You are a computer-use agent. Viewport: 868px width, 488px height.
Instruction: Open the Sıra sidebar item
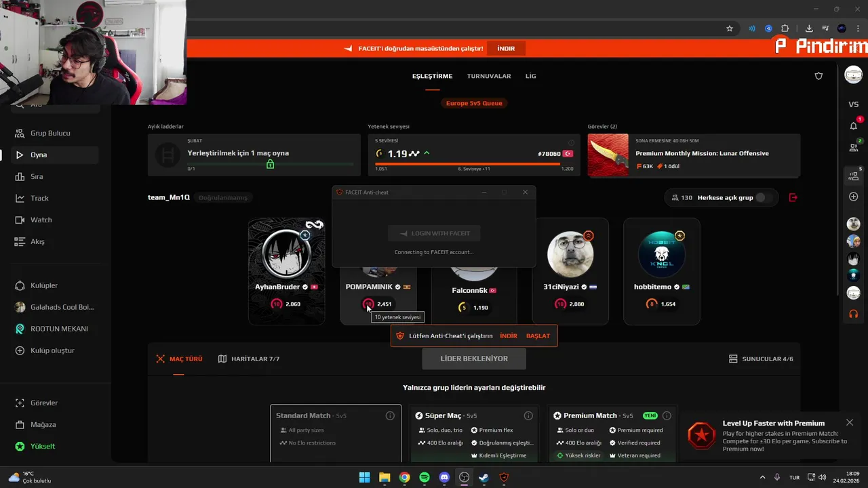pos(37,176)
